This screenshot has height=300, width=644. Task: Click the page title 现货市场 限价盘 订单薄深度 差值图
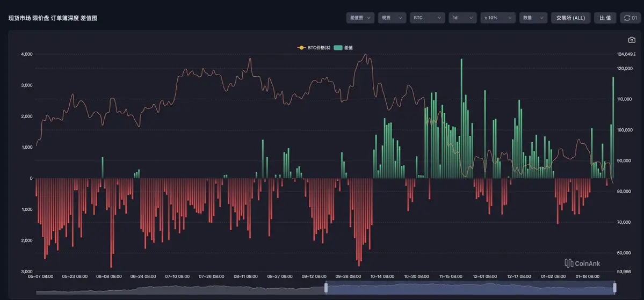click(53, 18)
